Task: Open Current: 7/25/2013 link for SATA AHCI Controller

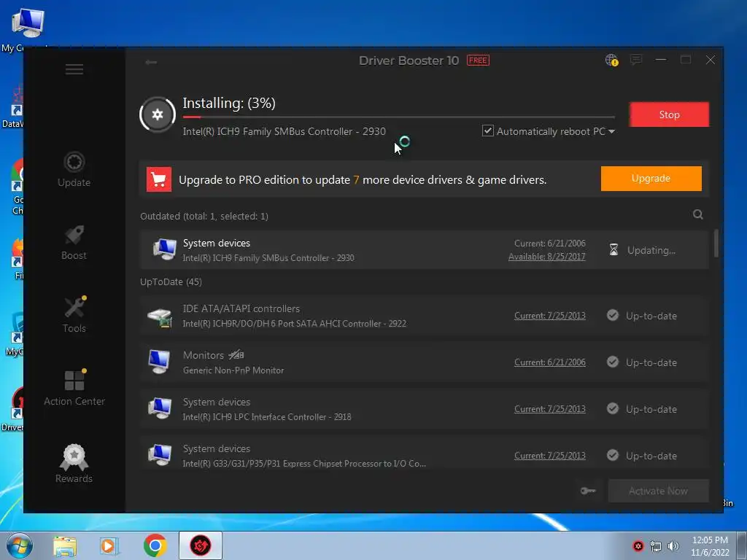Action: click(550, 316)
